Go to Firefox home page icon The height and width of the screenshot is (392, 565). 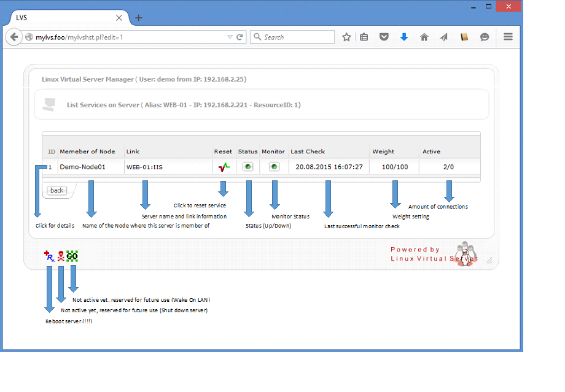pyautogui.click(x=424, y=37)
